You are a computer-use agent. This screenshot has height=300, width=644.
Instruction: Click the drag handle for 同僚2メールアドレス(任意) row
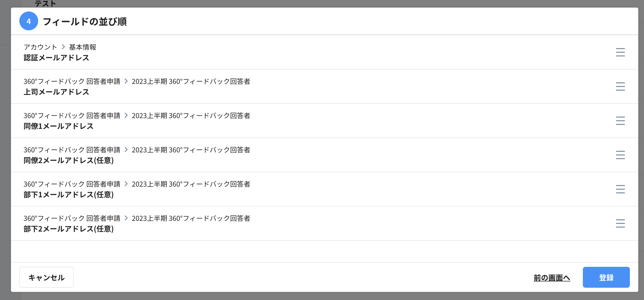[620, 155]
